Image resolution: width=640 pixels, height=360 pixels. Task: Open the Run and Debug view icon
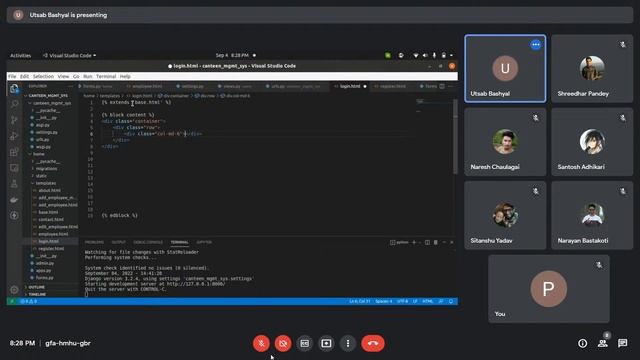[14, 136]
